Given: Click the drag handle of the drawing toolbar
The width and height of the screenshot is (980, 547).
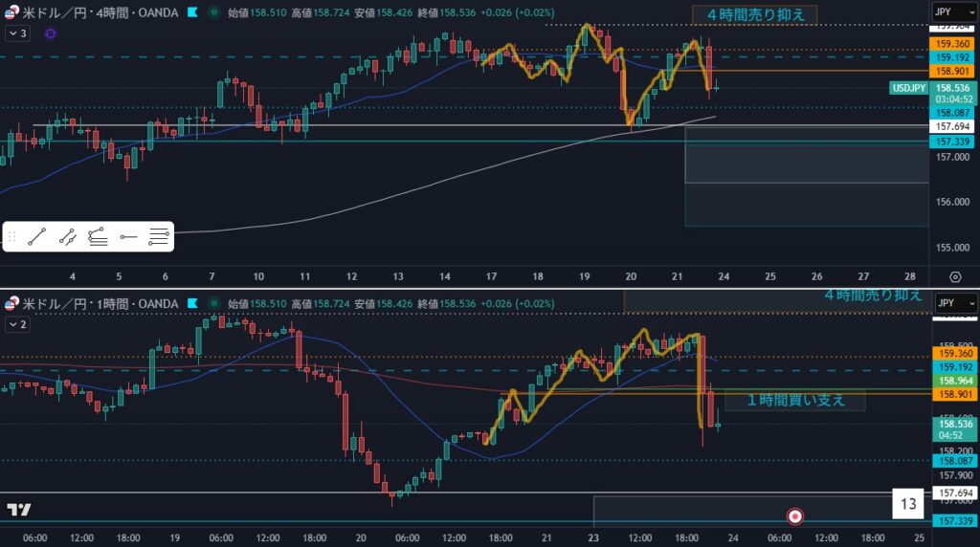Looking at the screenshot, I should click(x=11, y=236).
